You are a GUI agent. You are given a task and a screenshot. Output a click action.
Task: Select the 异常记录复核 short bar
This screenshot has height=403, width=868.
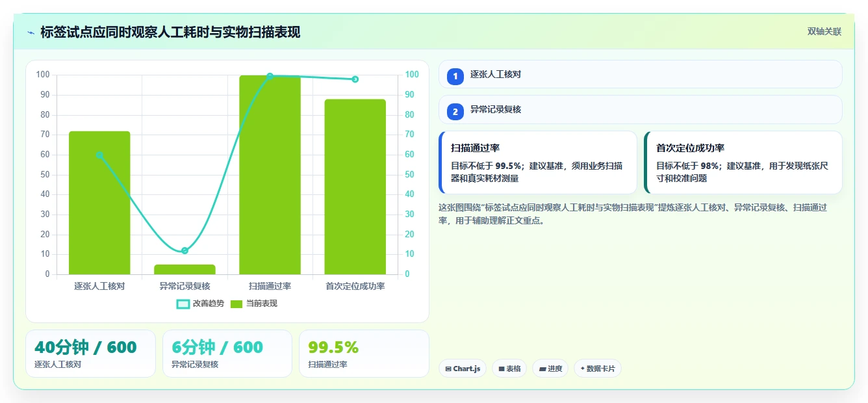point(185,269)
